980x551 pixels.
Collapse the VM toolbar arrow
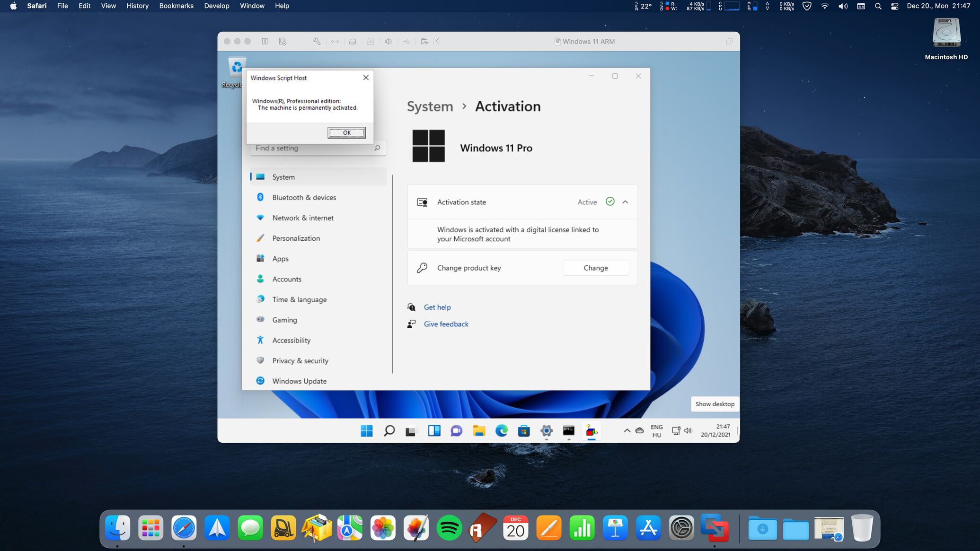(438, 42)
